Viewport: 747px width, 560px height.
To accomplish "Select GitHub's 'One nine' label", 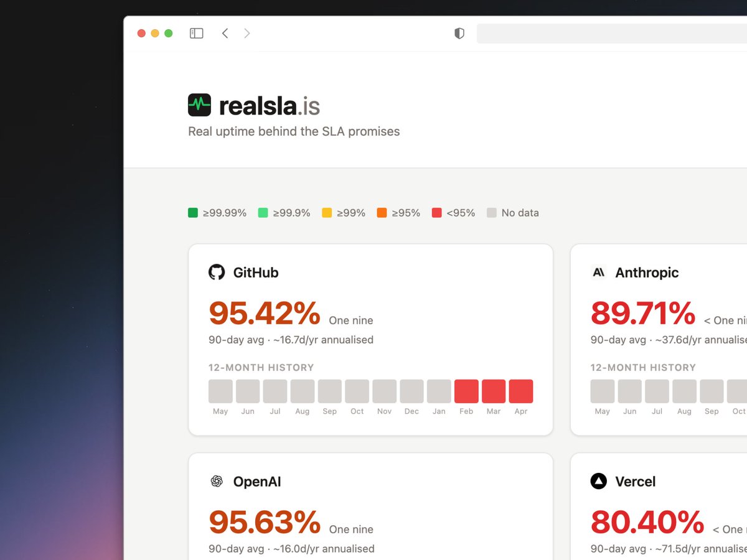I will (x=351, y=320).
